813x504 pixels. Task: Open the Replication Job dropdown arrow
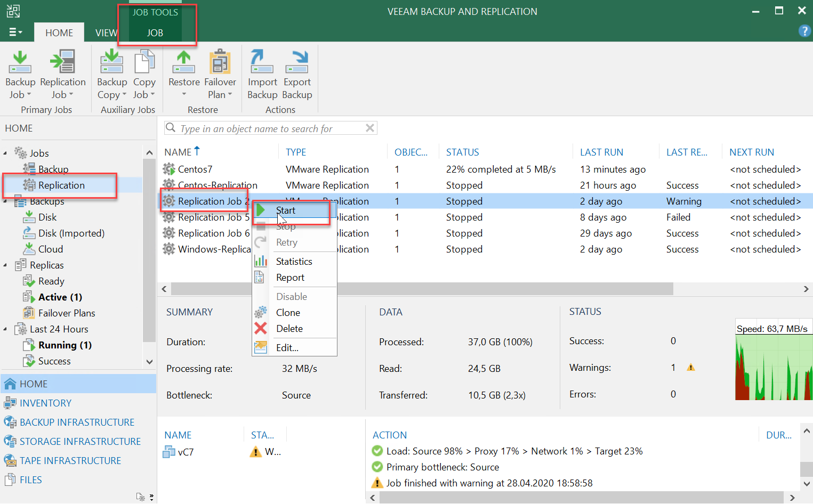tap(71, 95)
